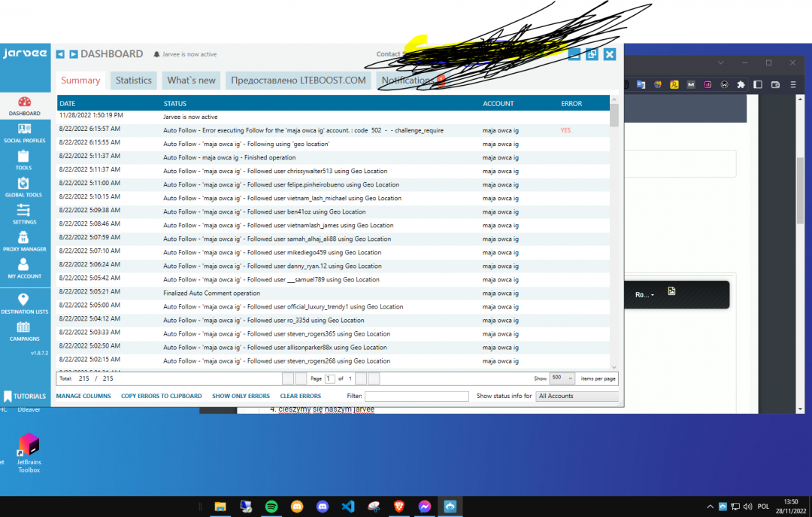Click the Filter text field
This screenshot has height=517, width=812.
[416, 396]
